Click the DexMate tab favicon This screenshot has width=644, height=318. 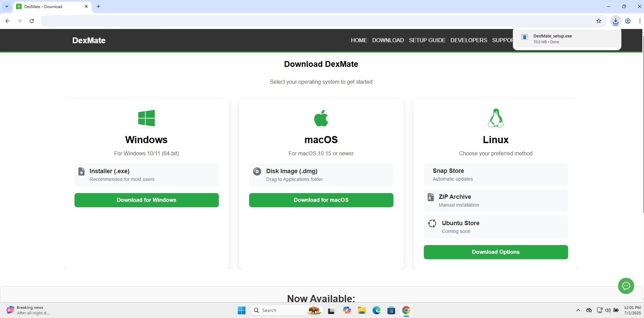point(19,6)
